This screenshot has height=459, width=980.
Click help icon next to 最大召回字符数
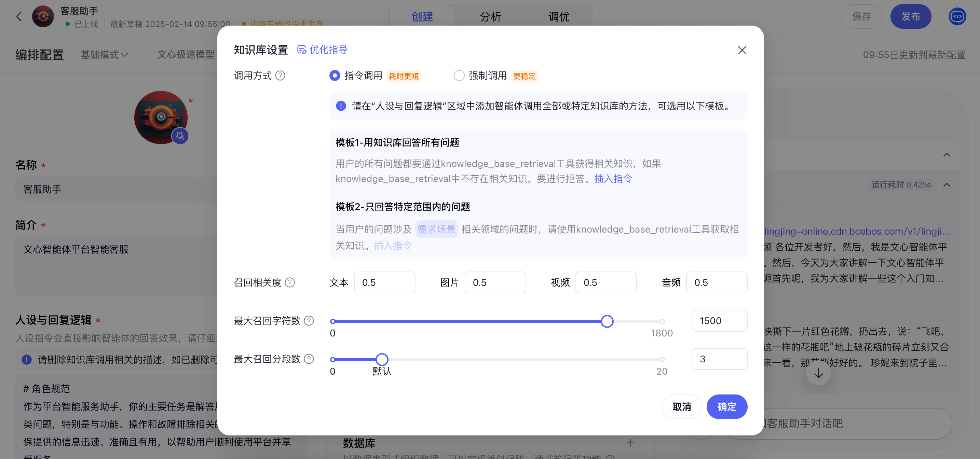coord(309,321)
